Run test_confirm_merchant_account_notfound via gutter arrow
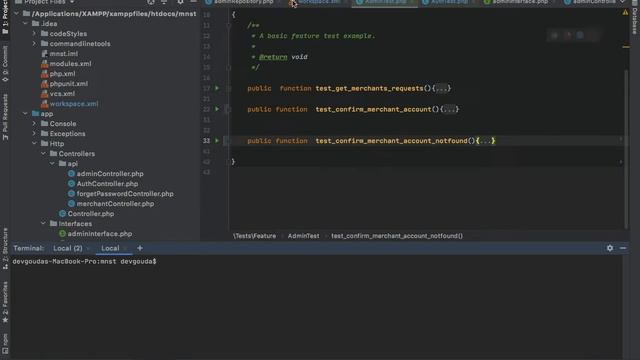640x360 pixels. click(217, 140)
